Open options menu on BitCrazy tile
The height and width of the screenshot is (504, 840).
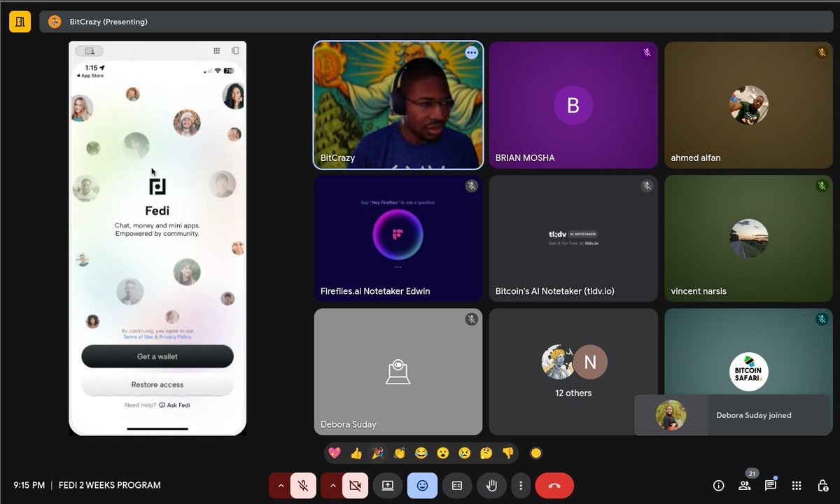472,52
